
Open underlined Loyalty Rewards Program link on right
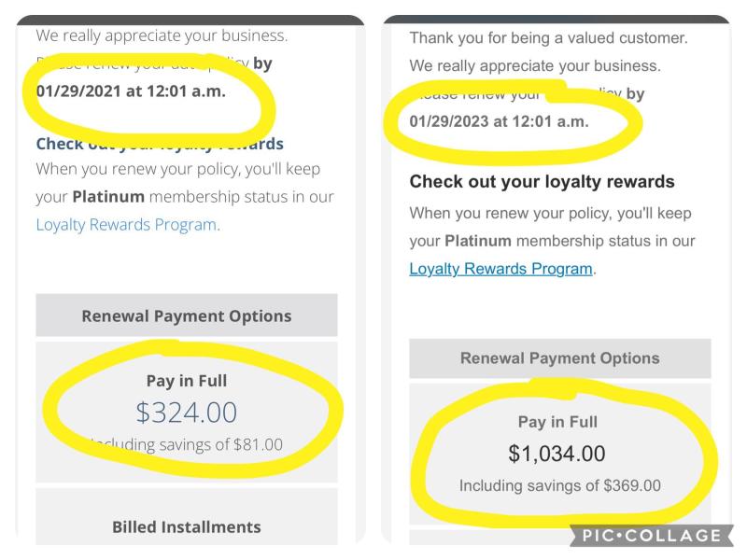500,269
